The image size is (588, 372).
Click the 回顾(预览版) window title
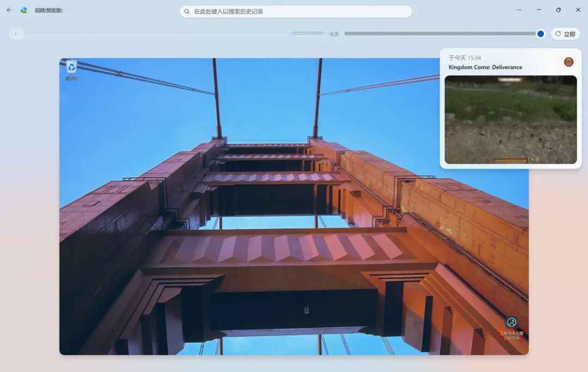click(x=49, y=10)
